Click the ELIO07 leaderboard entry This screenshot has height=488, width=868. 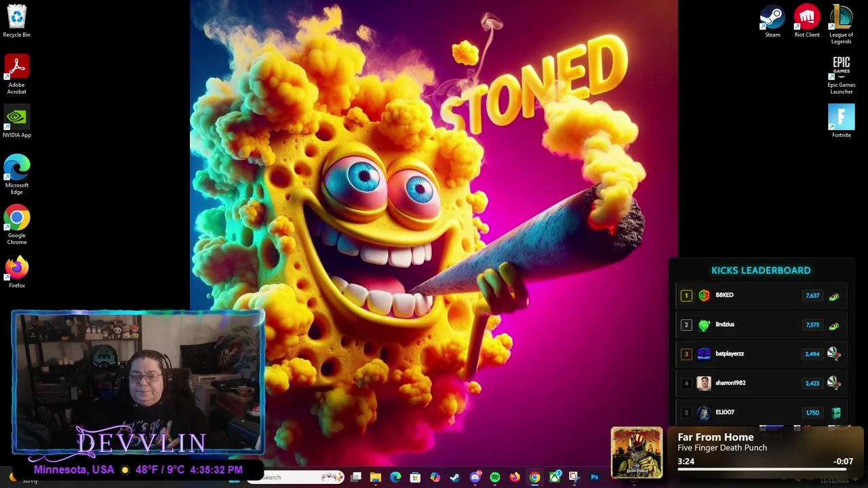(x=761, y=412)
